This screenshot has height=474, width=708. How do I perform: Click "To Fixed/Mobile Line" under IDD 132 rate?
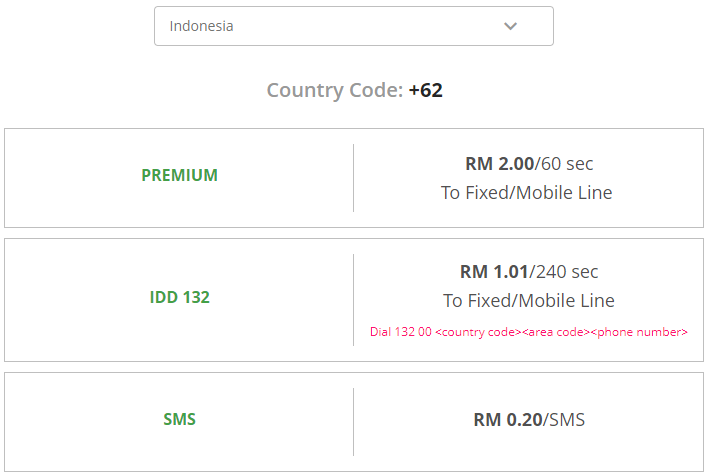tap(529, 300)
